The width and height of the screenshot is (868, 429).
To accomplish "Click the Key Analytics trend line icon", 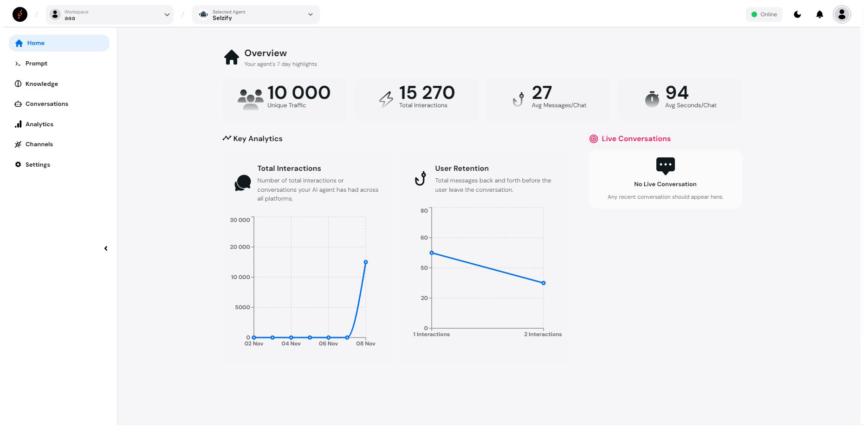I will [x=227, y=138].
